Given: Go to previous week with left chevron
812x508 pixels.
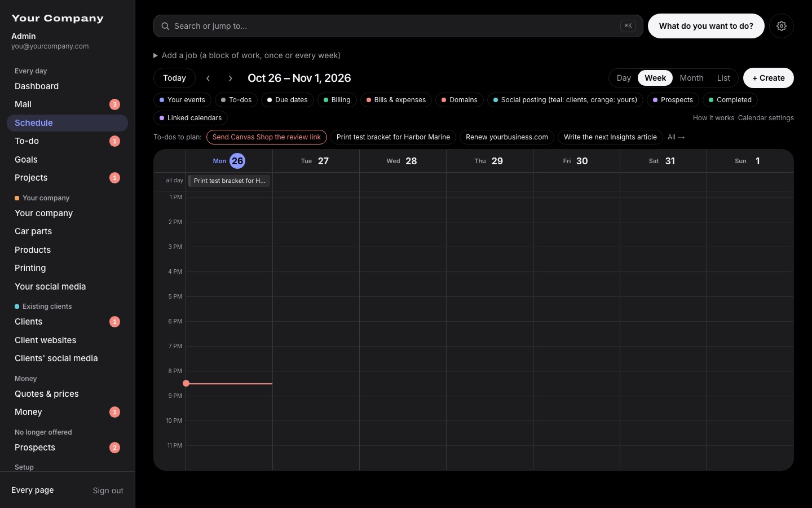Looking at the screenshot, I should point(208,78).
